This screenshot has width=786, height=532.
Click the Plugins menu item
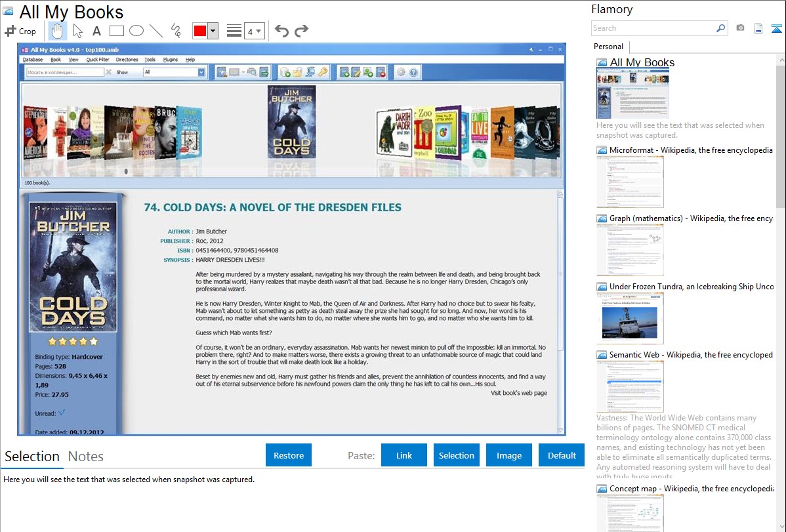[171, 60]
